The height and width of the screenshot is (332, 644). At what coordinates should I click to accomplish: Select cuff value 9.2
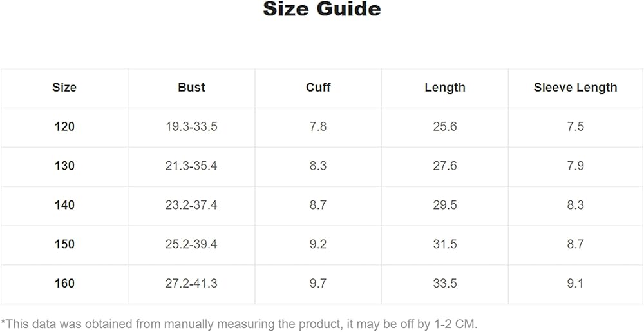pyautogui.click(x=318, y=244)
